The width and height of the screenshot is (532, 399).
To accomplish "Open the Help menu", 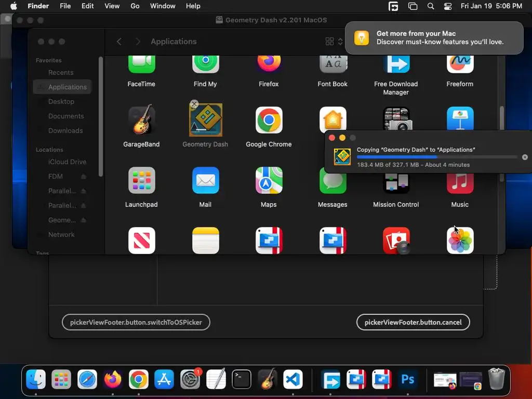I will coord(193,6).
